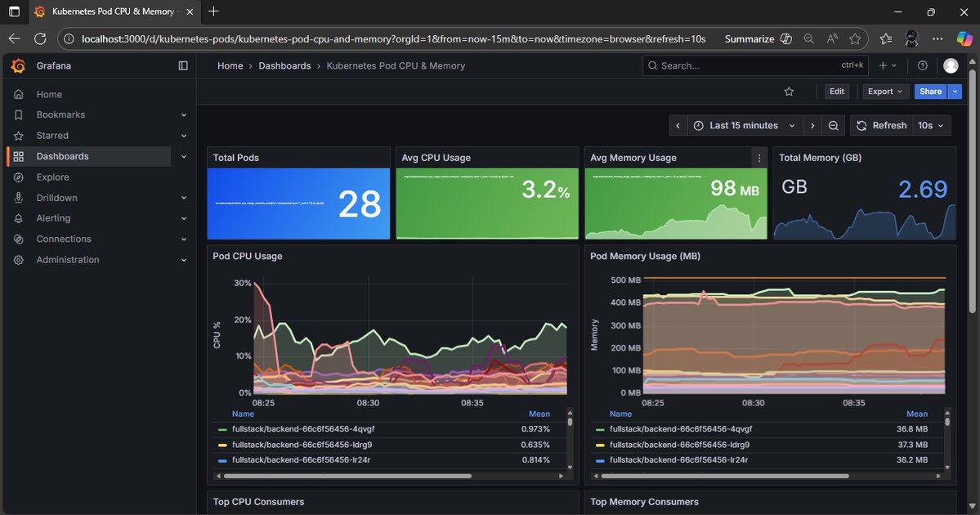Open the Copilot icon in the browser toolbar

(x=964, y=38)
